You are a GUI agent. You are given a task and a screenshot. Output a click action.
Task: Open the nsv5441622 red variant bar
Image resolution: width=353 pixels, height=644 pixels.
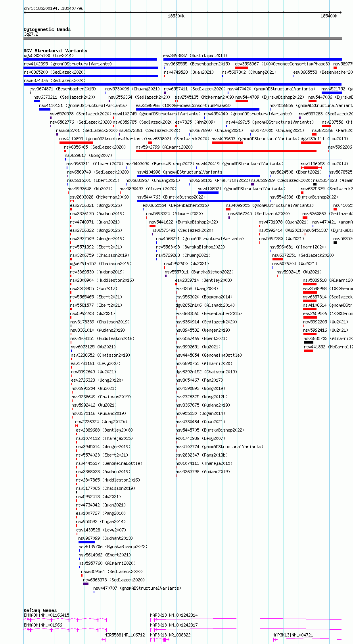(x=152, y=226)
